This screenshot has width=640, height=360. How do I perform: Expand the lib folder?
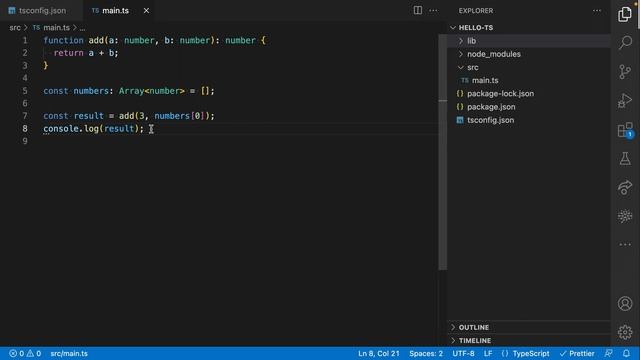pyautogui.click(x=471, y=41)
